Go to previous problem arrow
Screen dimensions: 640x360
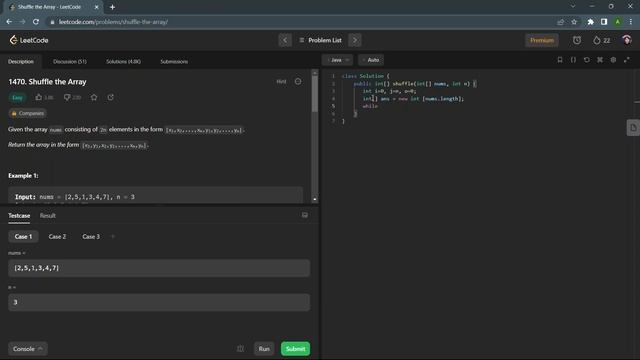[285, 40]
